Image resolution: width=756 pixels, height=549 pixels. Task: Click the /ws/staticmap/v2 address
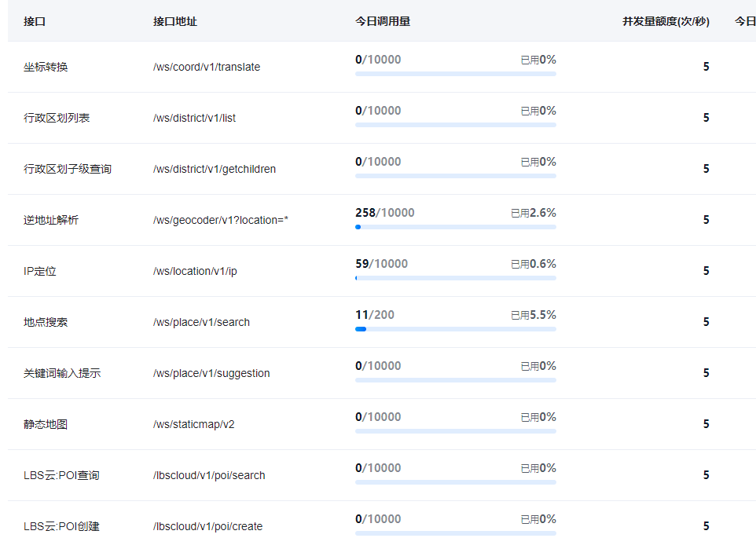194,425
